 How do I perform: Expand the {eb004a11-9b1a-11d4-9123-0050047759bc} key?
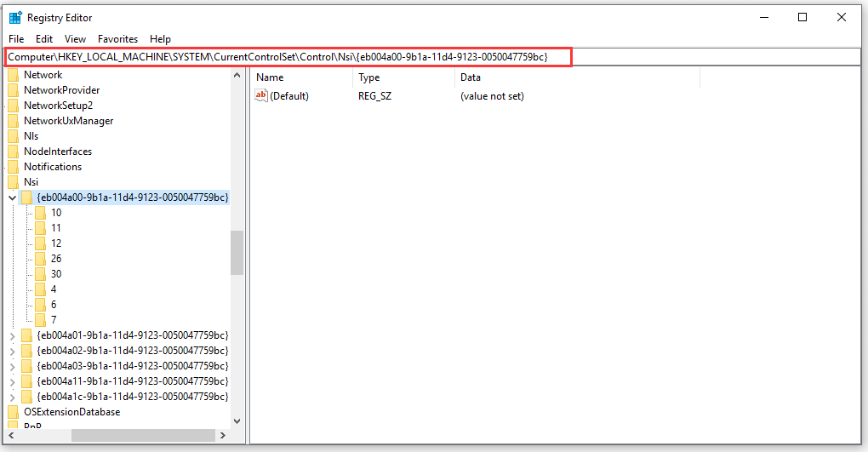[12, 381]
